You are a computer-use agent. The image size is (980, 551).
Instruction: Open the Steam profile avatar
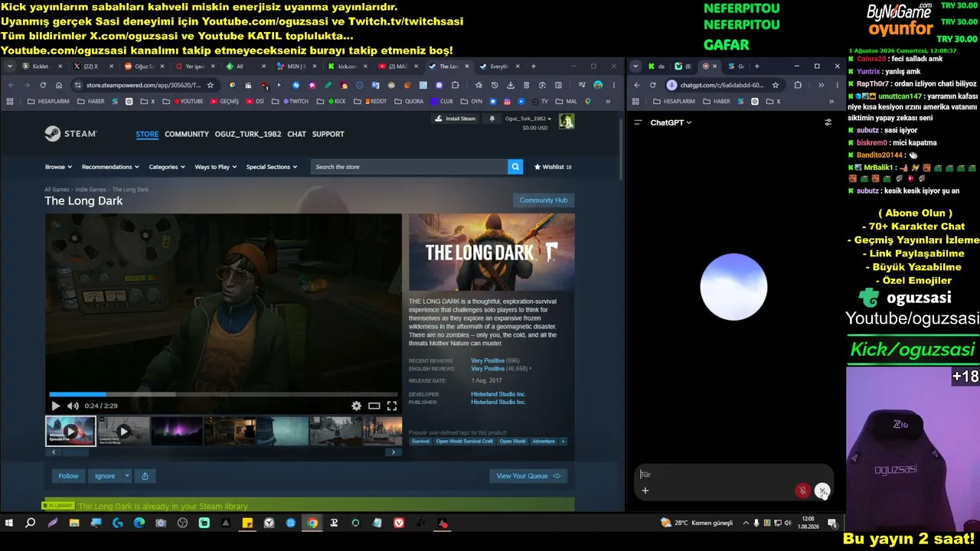coord(567,121)
